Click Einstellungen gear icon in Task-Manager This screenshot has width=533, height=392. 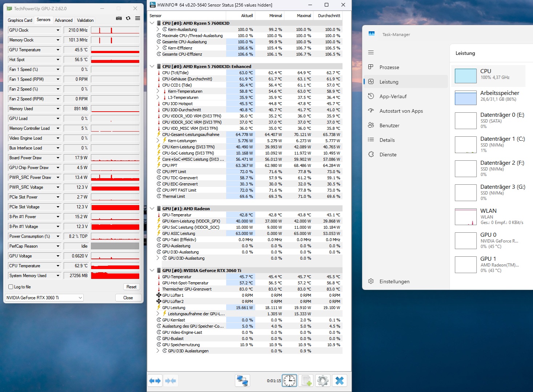pyautogui.click(x=371, y=281)
